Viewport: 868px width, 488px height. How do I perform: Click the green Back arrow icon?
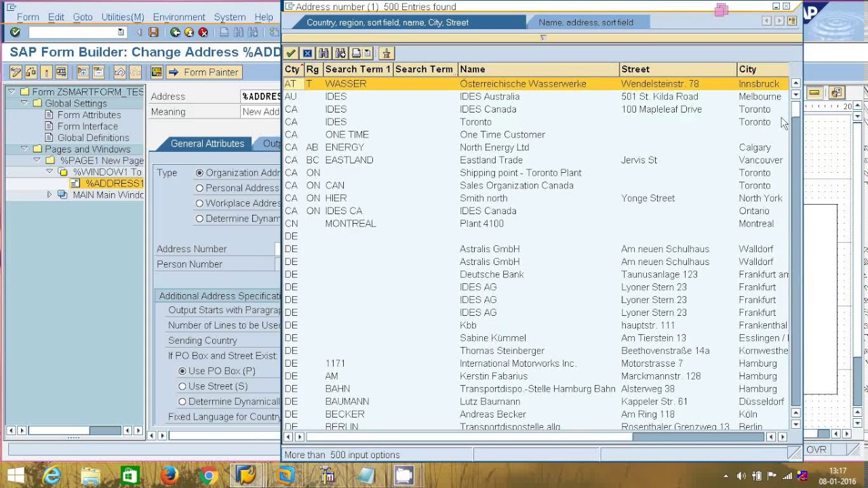click(176, 32)
